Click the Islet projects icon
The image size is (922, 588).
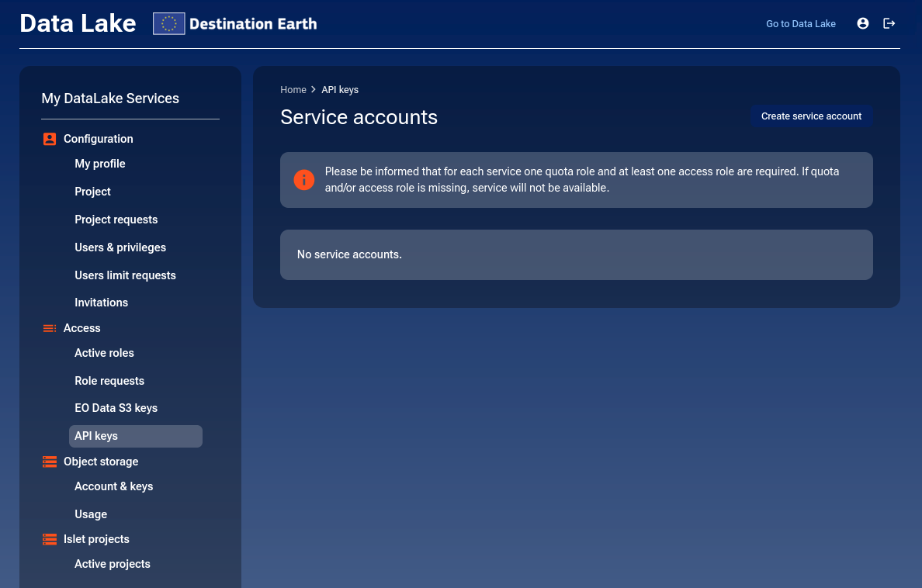[49, 538]
